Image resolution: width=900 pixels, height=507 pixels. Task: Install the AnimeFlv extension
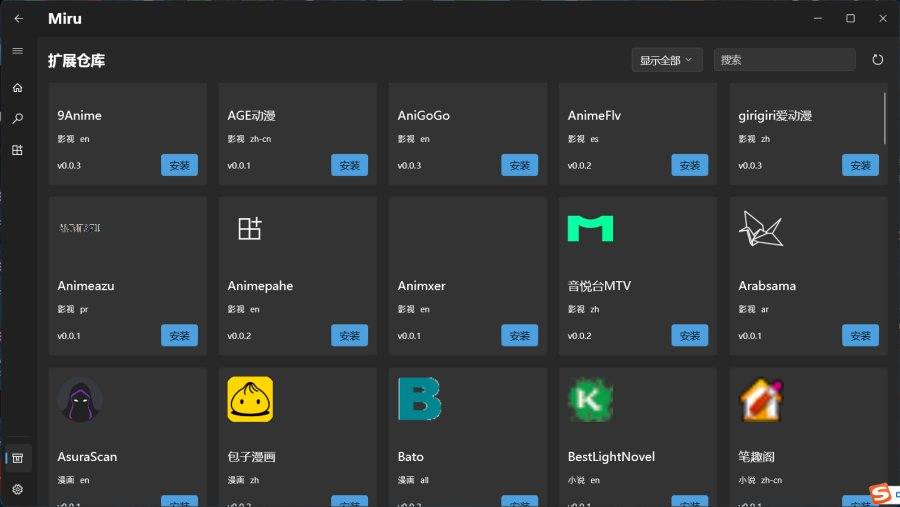point(690,165)
